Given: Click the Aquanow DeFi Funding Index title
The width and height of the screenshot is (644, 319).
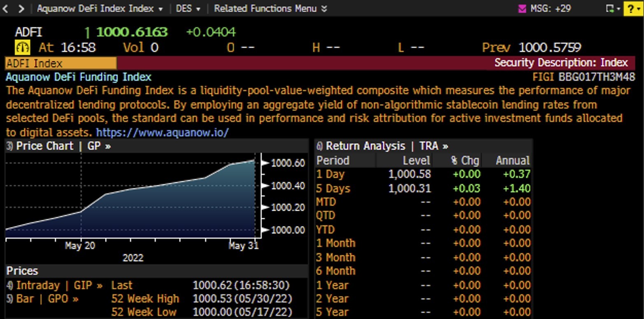Looking at the screenshot, I should (x=79, y=77).
